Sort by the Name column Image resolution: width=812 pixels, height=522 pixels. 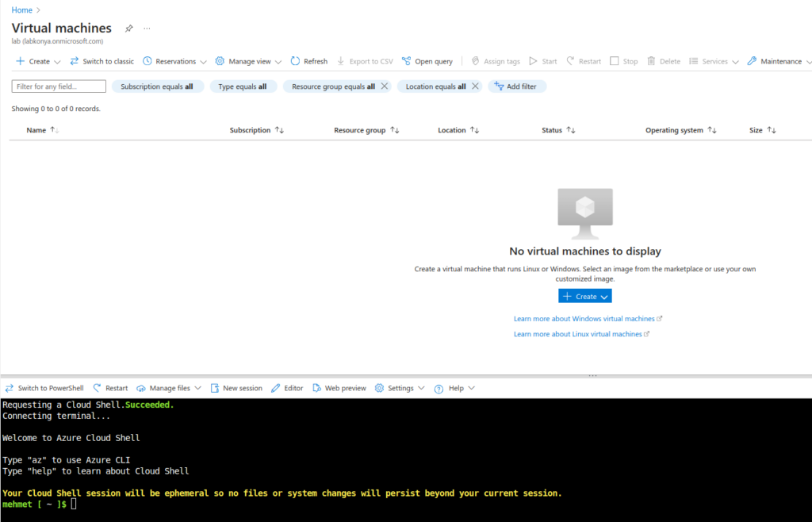point(43,130)
